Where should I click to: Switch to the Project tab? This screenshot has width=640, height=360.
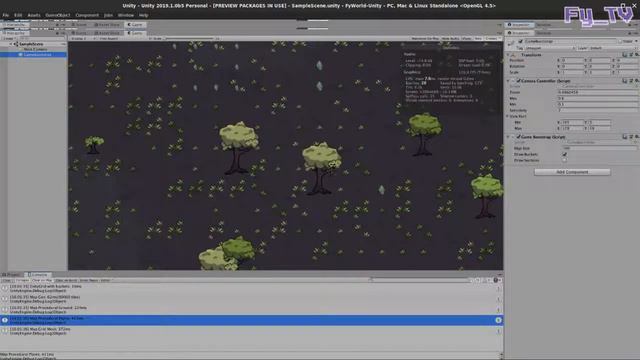(x=11, y=275)
